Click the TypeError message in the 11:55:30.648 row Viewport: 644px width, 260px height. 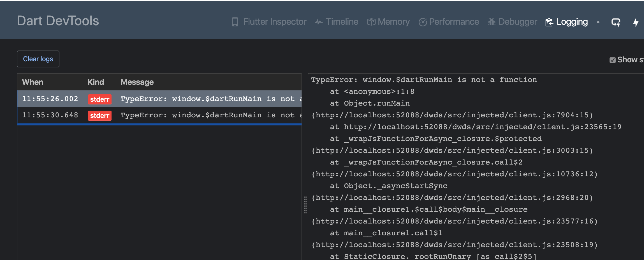tap(211, 115)
